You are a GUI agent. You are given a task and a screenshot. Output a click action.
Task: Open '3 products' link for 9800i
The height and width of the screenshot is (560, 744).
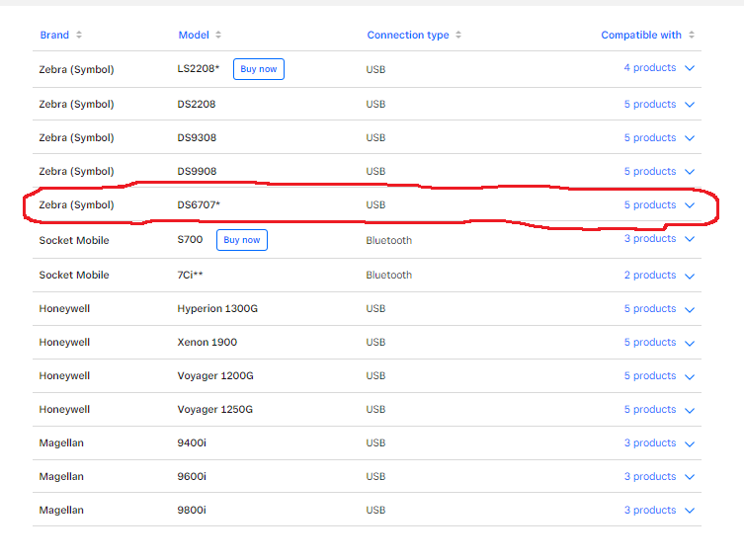point(649,511)
